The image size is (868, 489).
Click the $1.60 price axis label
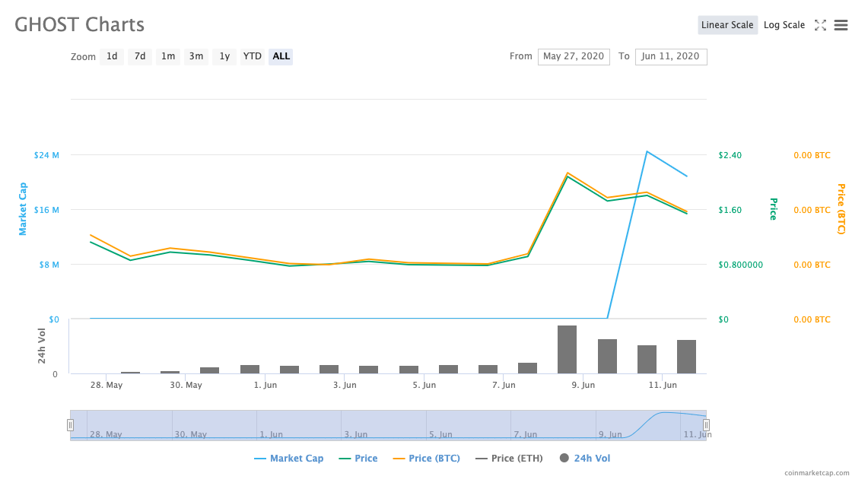730,210
